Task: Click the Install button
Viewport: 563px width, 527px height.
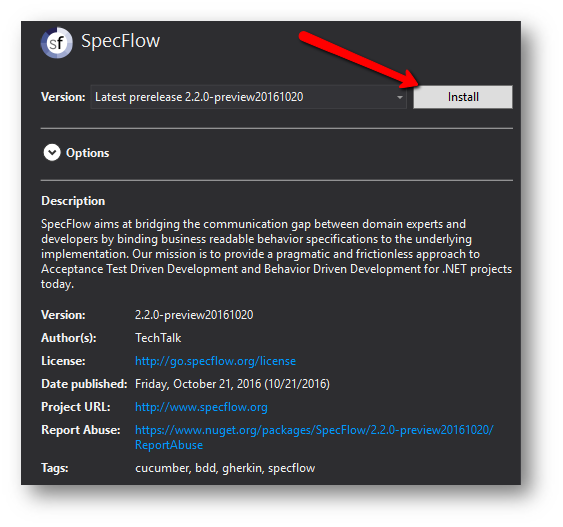Action: tap(462, 97)
